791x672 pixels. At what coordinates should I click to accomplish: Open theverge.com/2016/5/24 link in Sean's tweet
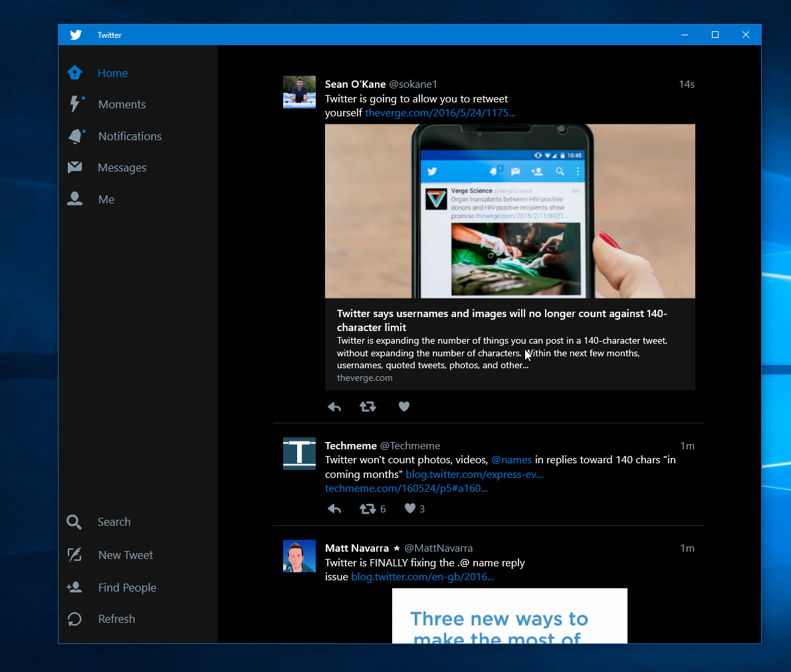pos(440,112)
